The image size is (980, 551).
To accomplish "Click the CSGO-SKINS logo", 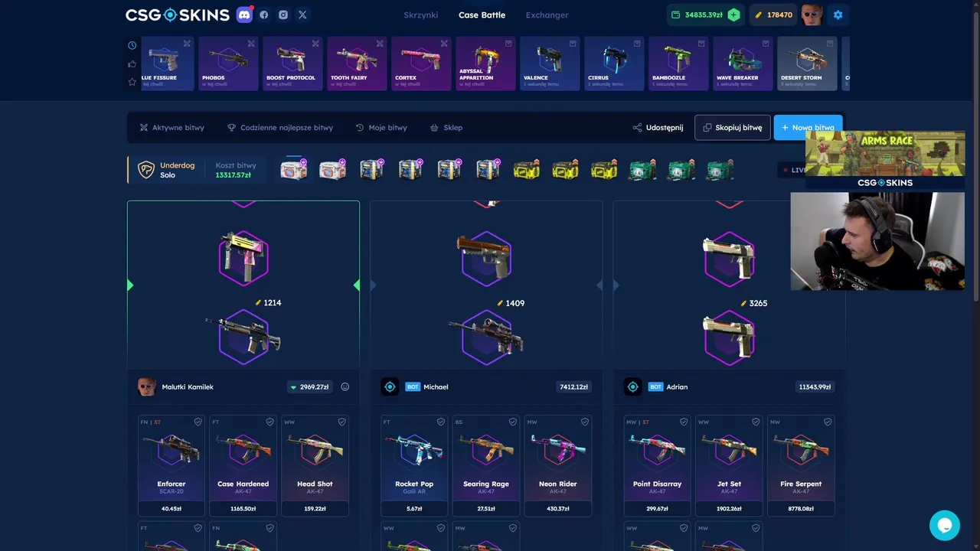I will pos(178,15).
